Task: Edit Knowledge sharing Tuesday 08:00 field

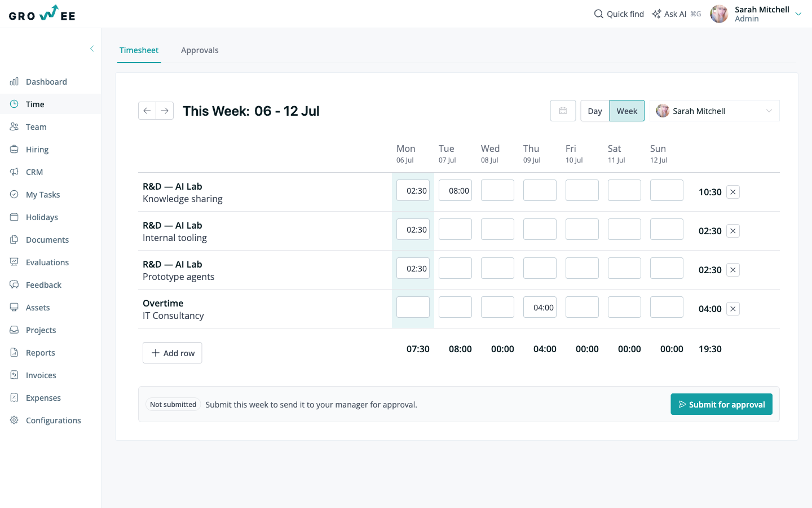Action: pyautogui.click(x=455, y=190)
